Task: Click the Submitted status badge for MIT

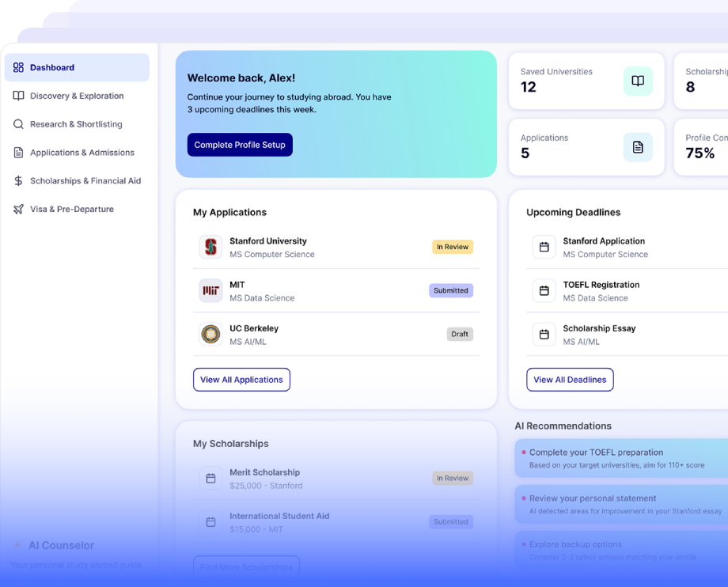Action: (x=451, y=290)
